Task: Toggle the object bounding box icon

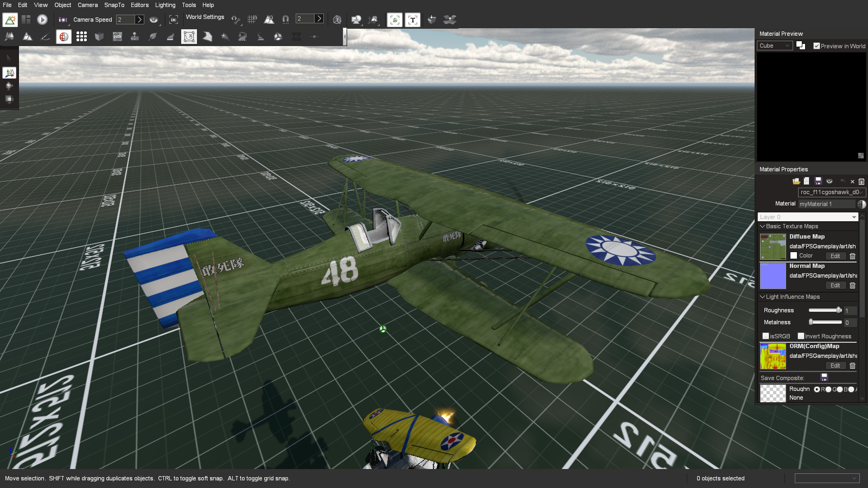Action: click(395, 20)
